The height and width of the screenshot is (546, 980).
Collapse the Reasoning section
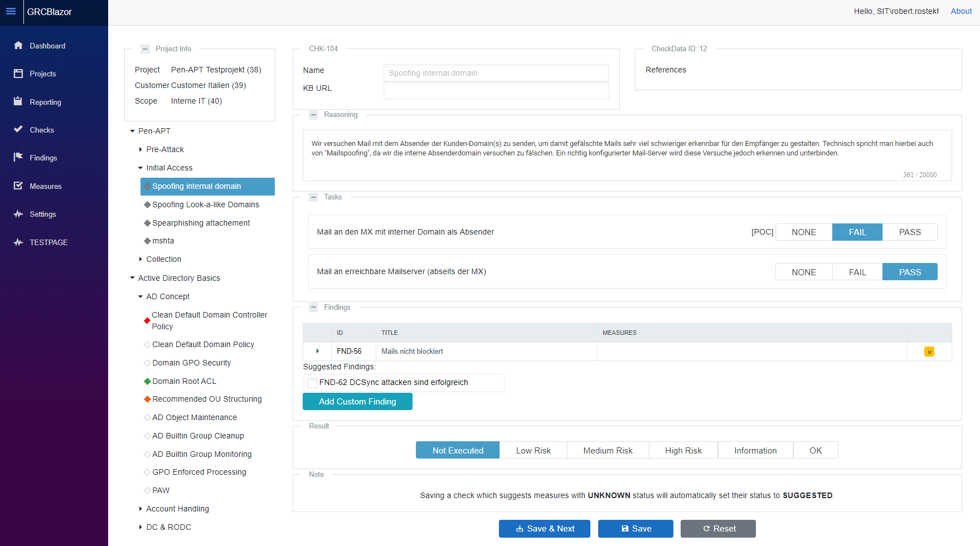313,115
